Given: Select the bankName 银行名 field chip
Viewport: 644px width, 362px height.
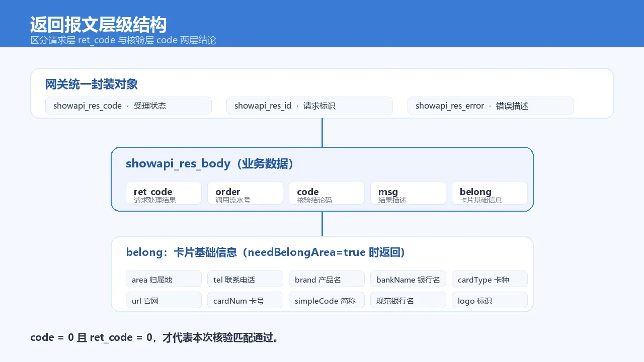Looking at the screenshot, I should (408, 279).
